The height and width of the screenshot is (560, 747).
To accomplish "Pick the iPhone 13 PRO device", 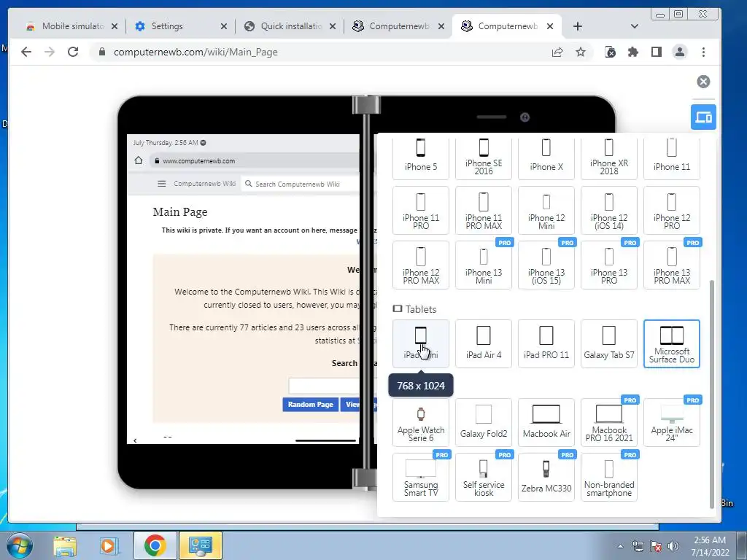I will click(609, 265).
